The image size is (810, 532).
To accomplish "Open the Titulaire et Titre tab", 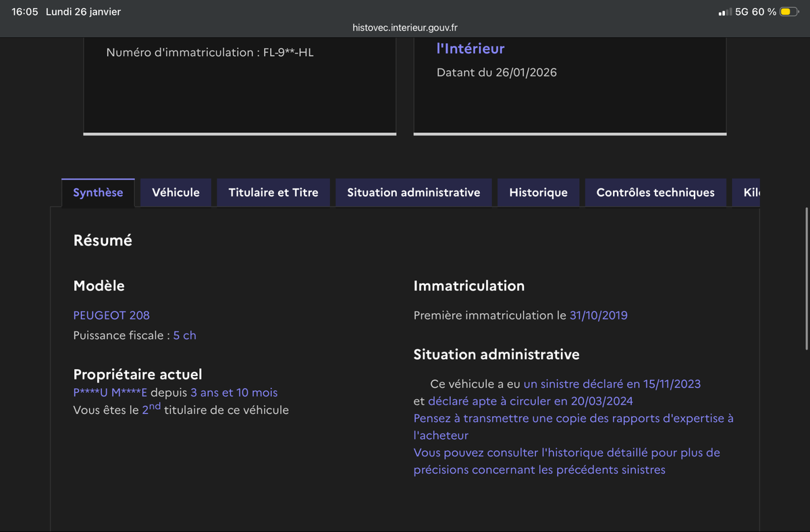I will (273, 192).
